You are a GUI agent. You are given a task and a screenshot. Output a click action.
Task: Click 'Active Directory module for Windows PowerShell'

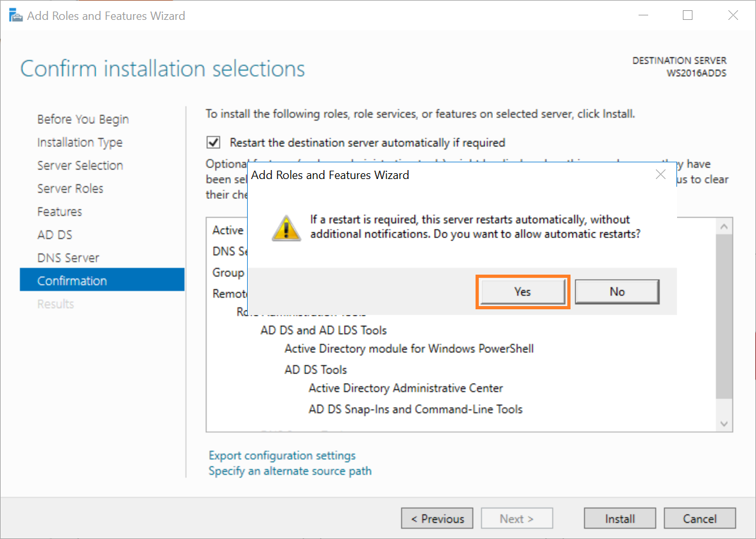(409, 348)
